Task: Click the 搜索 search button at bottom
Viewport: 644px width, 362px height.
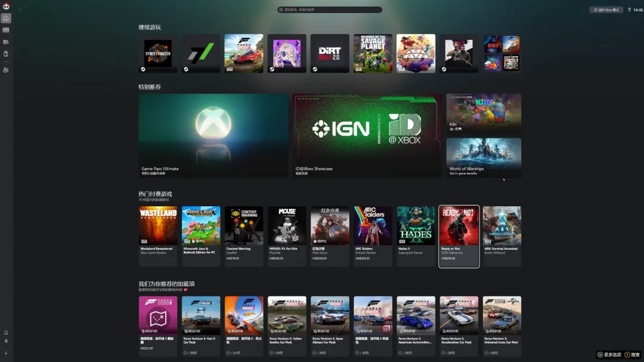Action: pos(633,355)
